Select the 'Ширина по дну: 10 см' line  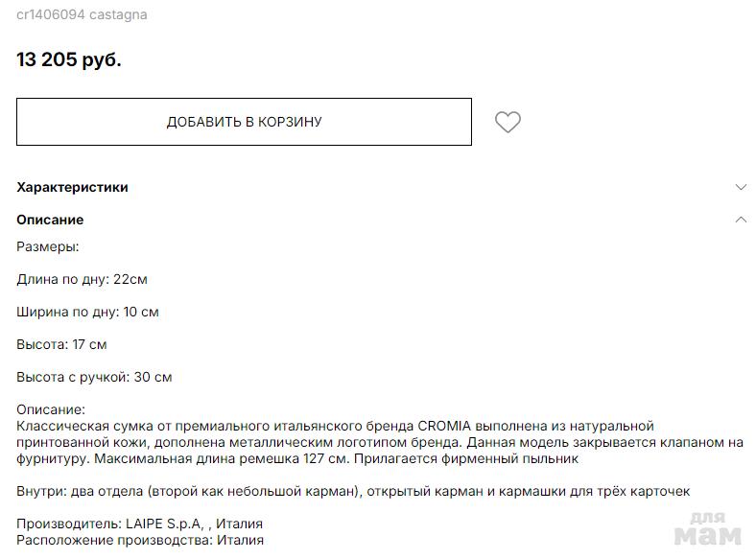(x=87, y=312)
